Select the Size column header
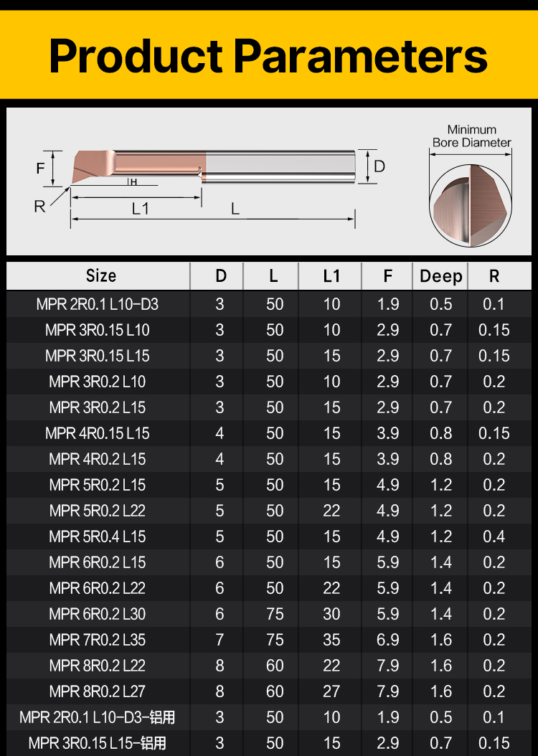The width and height of the screenshot is (538, 756). click(100, 276)
